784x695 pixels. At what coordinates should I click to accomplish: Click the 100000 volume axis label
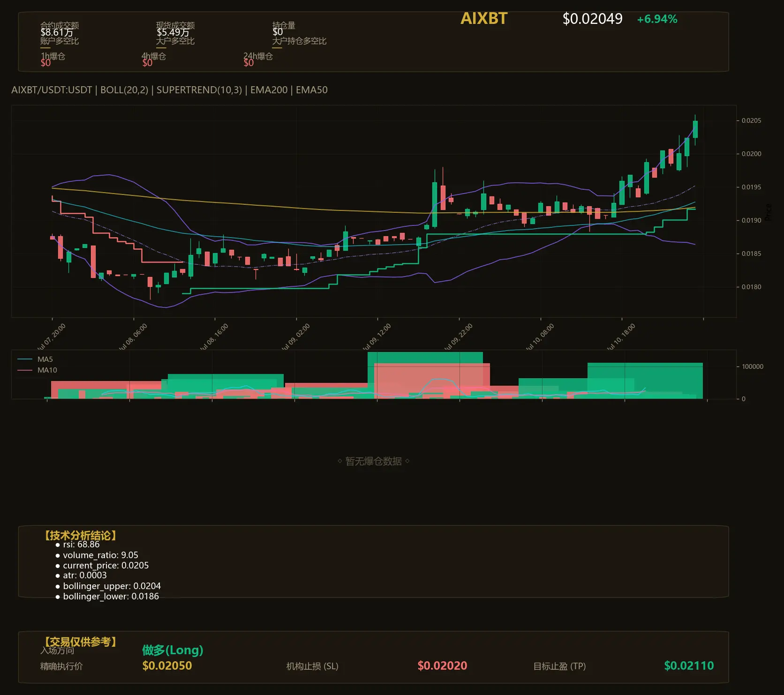point(753,366)
